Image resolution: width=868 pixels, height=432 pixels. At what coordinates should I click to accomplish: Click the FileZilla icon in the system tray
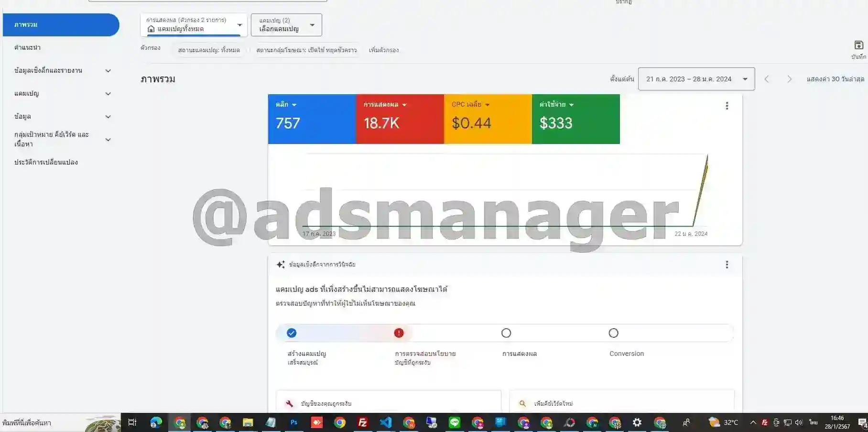(x=765, y=422)
